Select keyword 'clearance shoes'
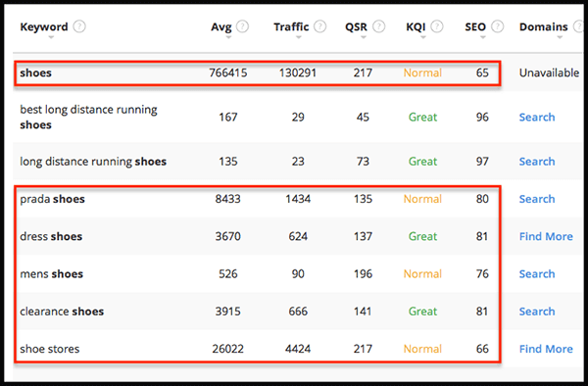 point(62,312)
